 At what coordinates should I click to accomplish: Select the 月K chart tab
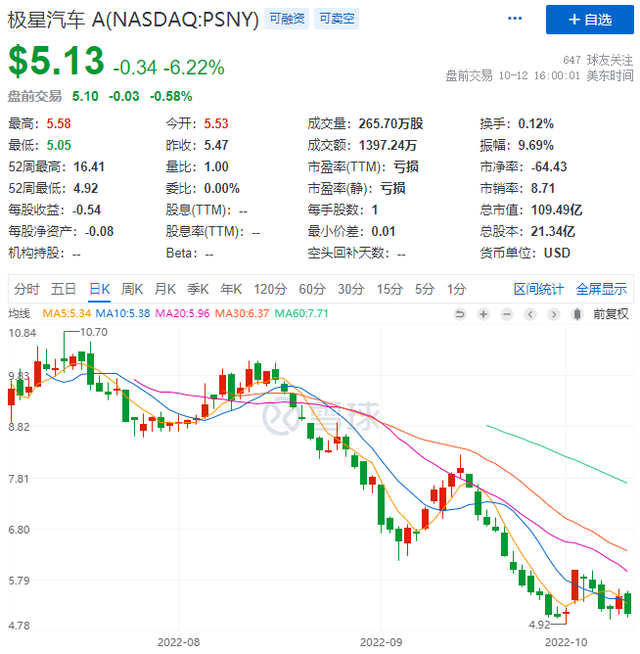click(x=165, y=289)
